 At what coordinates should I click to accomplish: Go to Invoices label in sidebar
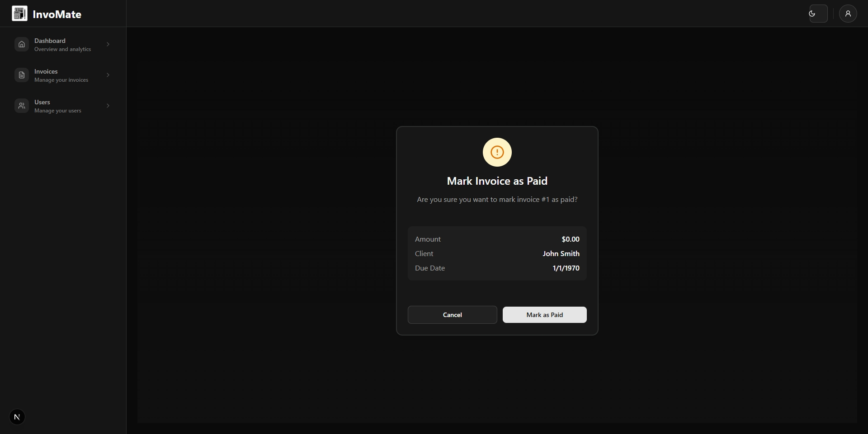pyautogui.click(x=46, y=71)
